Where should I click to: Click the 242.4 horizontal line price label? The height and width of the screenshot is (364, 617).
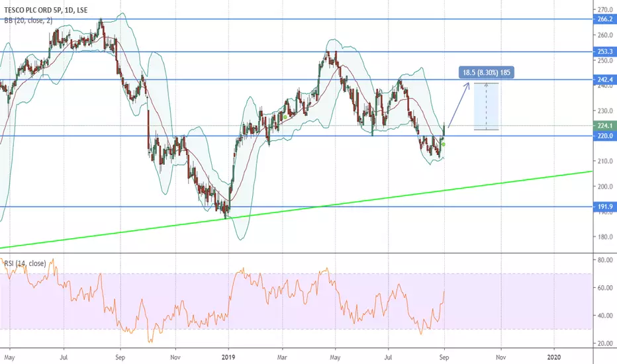[605, 79]
